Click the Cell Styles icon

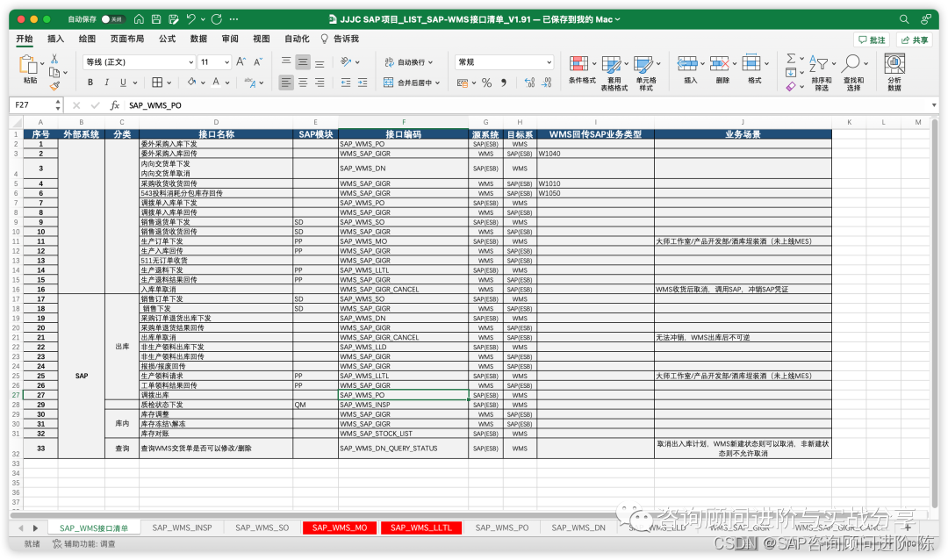[643, 63]
